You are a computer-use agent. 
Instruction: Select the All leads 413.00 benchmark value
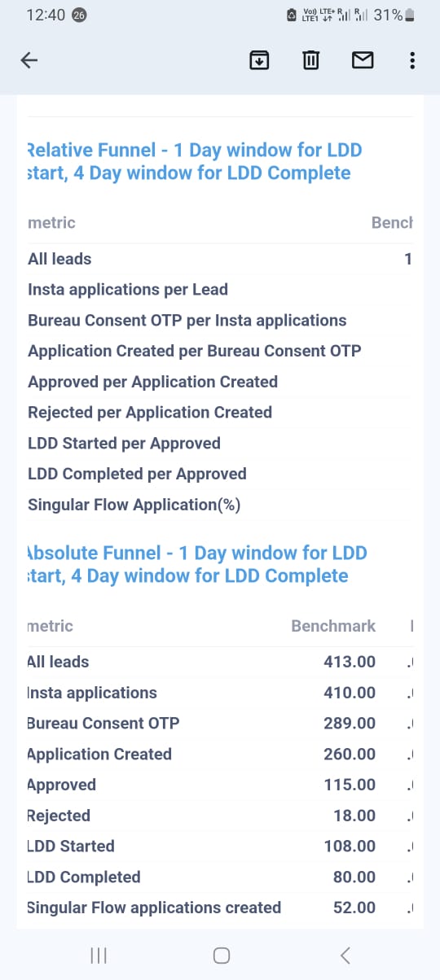(350, 662)
